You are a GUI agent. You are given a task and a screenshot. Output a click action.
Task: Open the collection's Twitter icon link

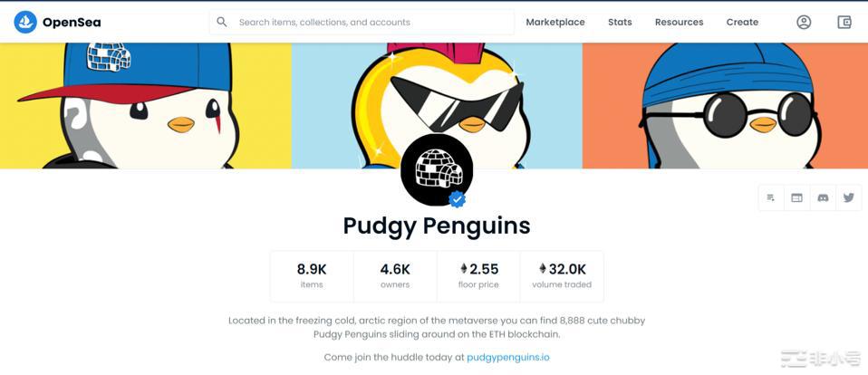tap(849, 197)
